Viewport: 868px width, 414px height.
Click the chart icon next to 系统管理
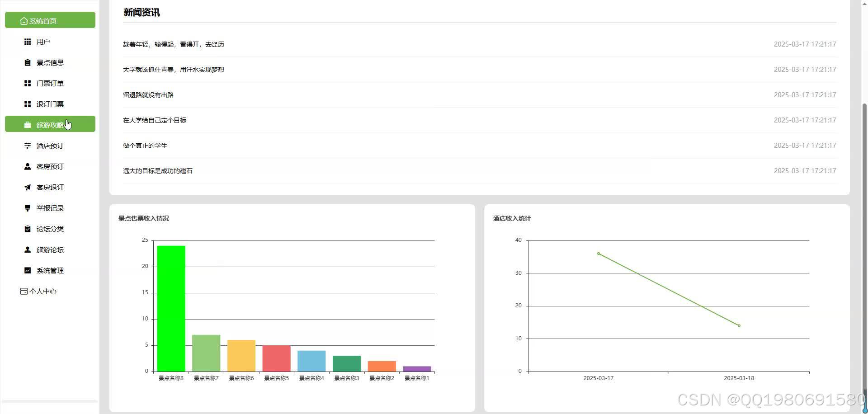28,270
